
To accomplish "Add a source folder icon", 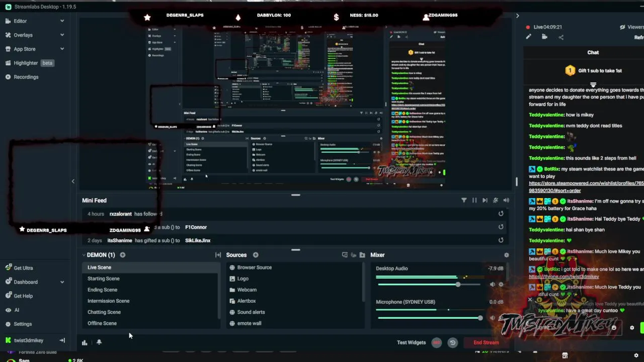I will [x=362, y=255].
